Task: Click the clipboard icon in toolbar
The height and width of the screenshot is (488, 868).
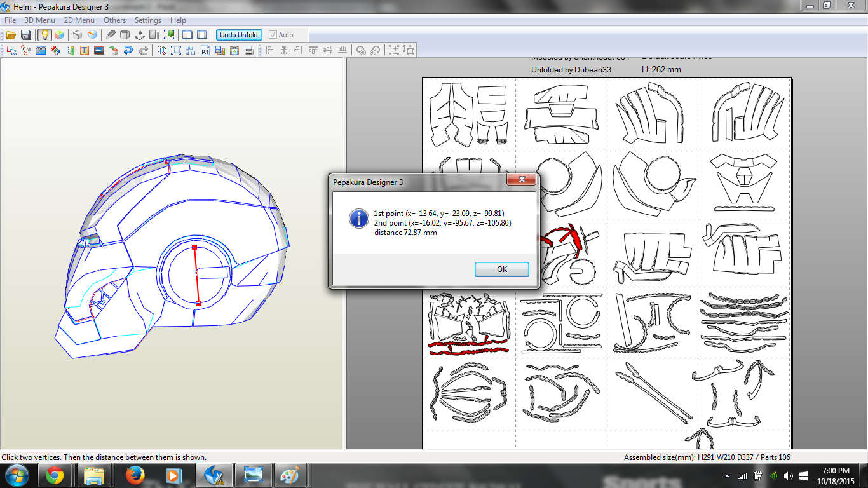Action: point(234,50)
